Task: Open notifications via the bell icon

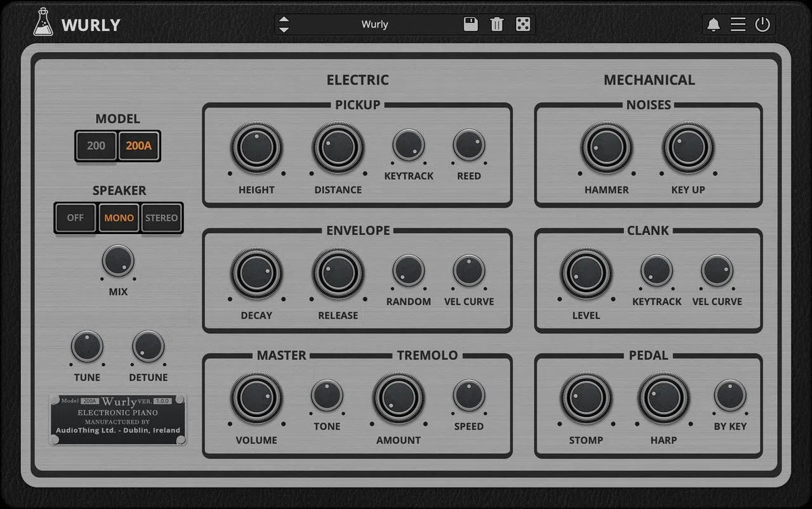Action: click(712, 24)
